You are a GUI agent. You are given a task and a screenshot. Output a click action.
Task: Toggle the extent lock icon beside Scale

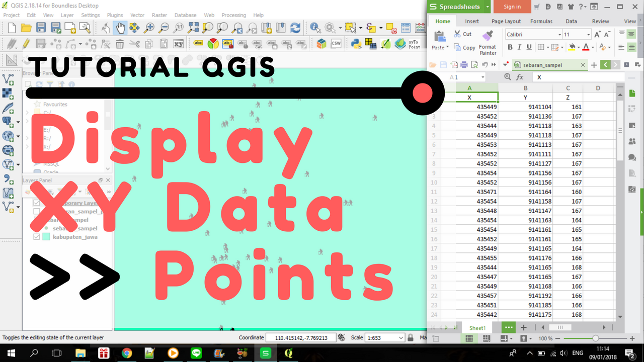coord(411,338)
